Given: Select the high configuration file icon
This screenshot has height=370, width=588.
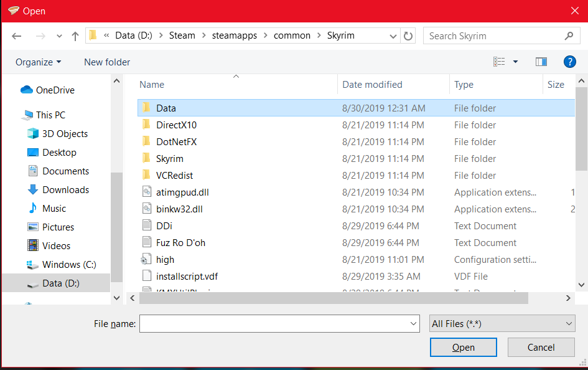Looking at the screenshot, I should [x=146, y=260].
